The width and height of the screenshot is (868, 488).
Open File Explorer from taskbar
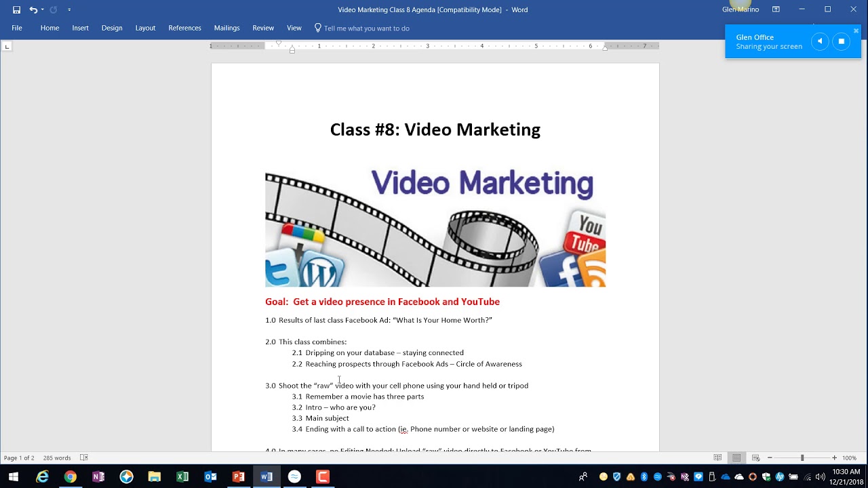coord(155,477)
